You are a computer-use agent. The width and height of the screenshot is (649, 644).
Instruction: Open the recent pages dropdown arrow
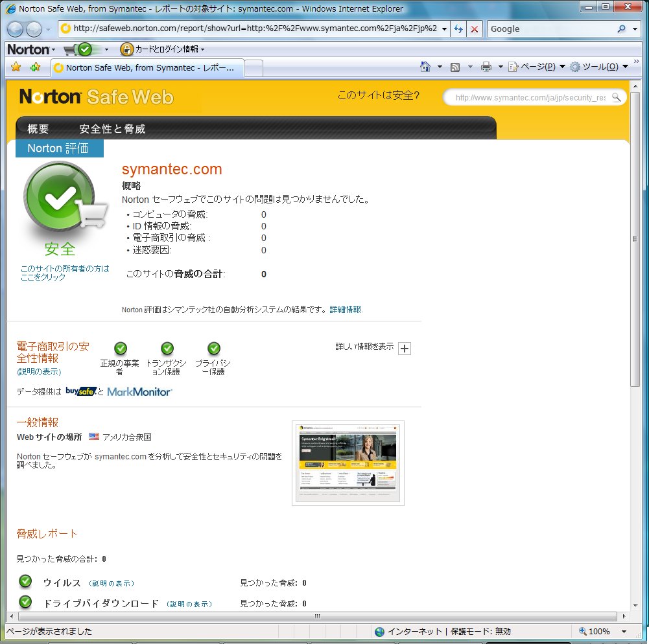pos(48,29)
